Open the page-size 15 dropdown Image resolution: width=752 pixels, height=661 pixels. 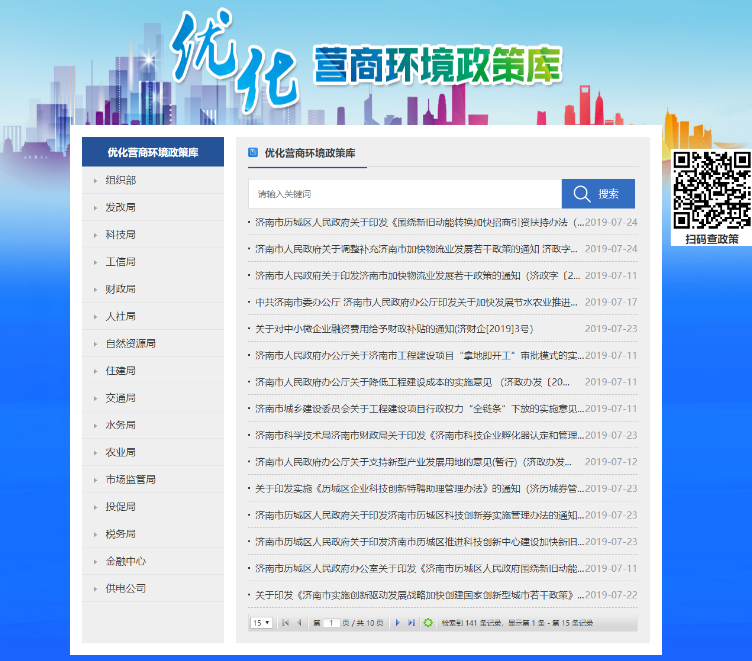[261, 623]
